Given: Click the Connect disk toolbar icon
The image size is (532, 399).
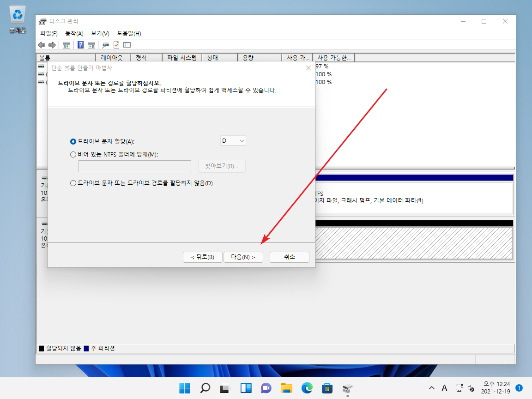Looking at the screenshot, I should pyautogui.click(x=105, y=45).
